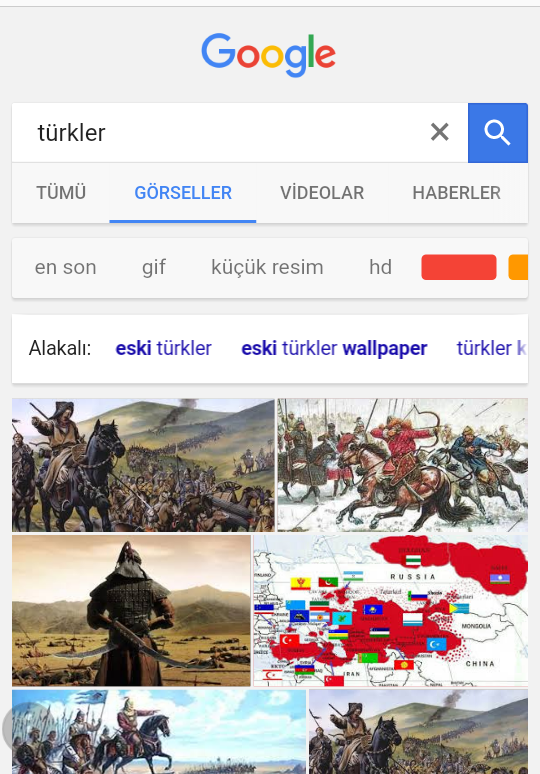
Task: Apply the 'en son' filter
Action: pyautogui.click(x=66, y=267)
